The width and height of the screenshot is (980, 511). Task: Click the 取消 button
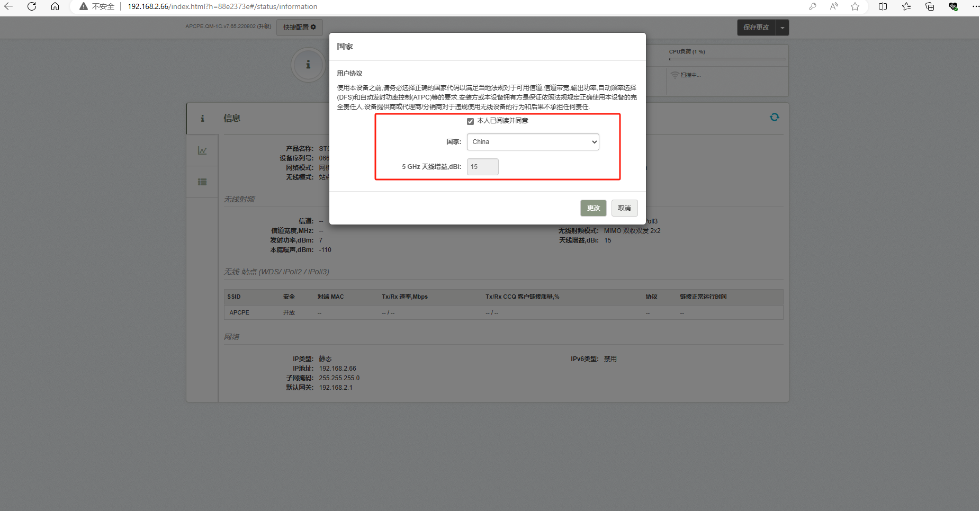tap(624, 208)
